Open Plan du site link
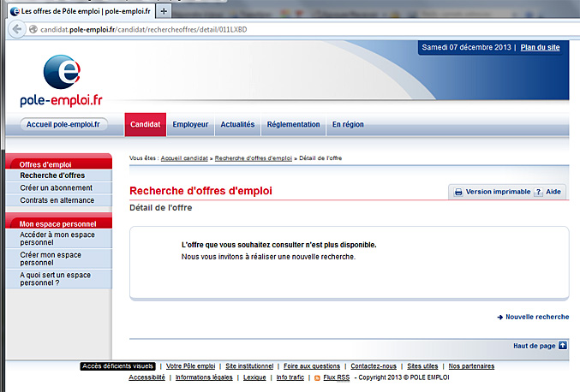The height and width of the screenshot is (392, 580). click(540, 47)
